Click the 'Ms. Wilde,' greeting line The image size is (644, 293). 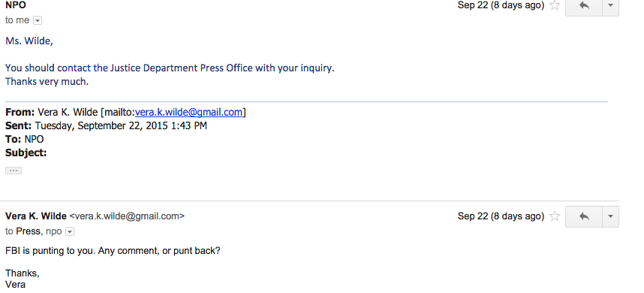pyautogui.click(x=29, y=41)
